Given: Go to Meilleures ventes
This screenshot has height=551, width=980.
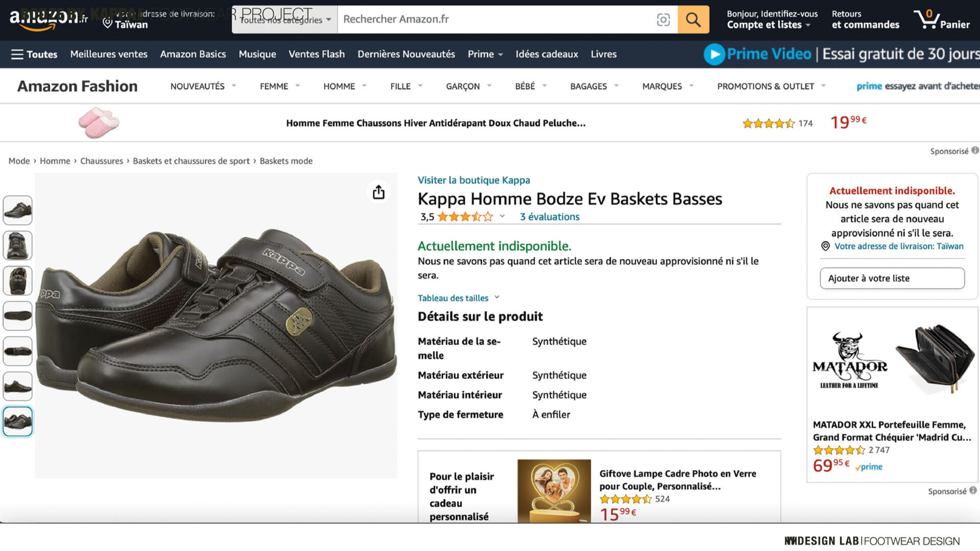Looking at the screenshot, I should tap(108, 54).
